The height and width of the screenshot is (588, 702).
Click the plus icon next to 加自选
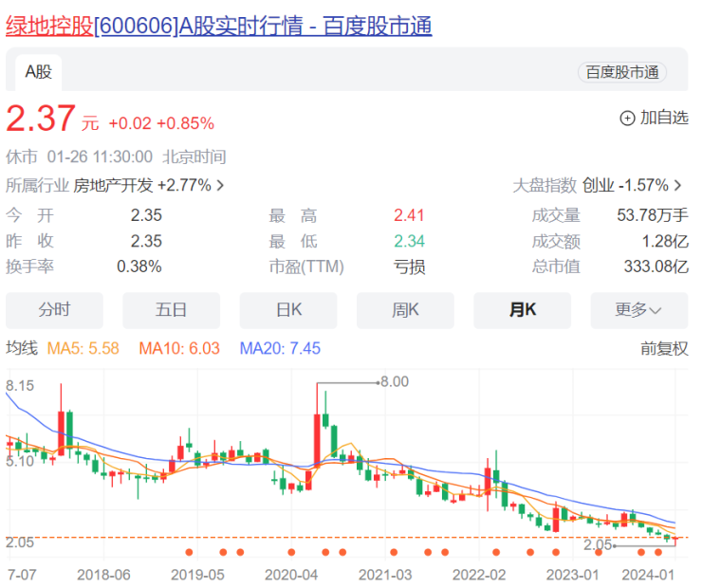point(627,119)
